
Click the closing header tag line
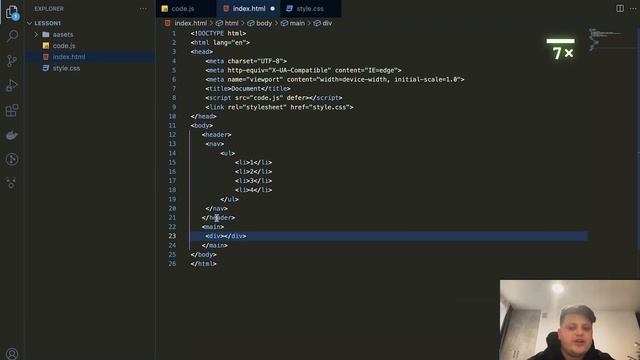pyautogui.click(x=218, y=218)
